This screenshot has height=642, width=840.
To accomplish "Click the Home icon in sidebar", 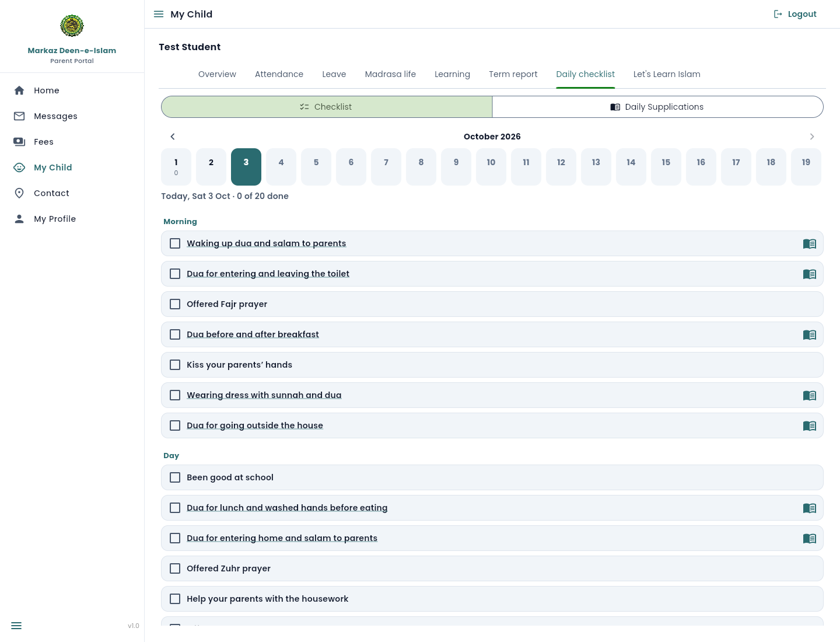I will point(19,90).
